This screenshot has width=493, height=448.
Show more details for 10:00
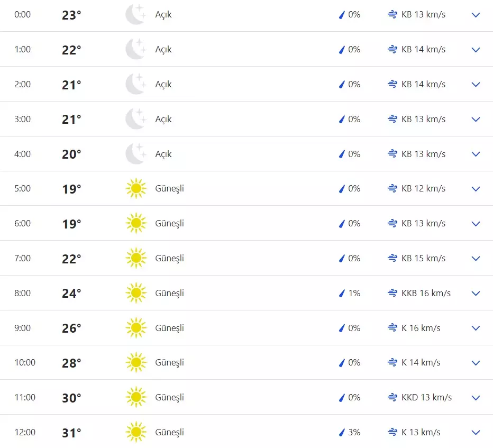pyautogui.click(x=476, y=363)
